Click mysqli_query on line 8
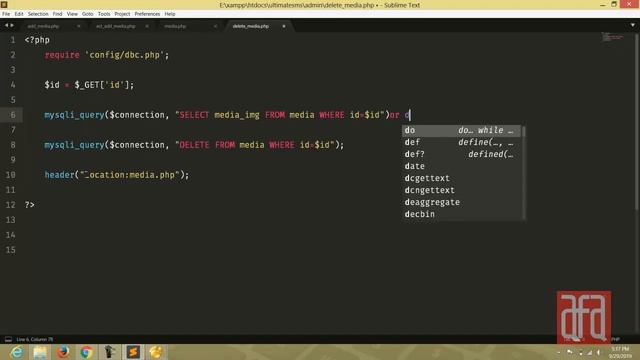Viewport: 640px width, 360px height. (x=74, y=145)
